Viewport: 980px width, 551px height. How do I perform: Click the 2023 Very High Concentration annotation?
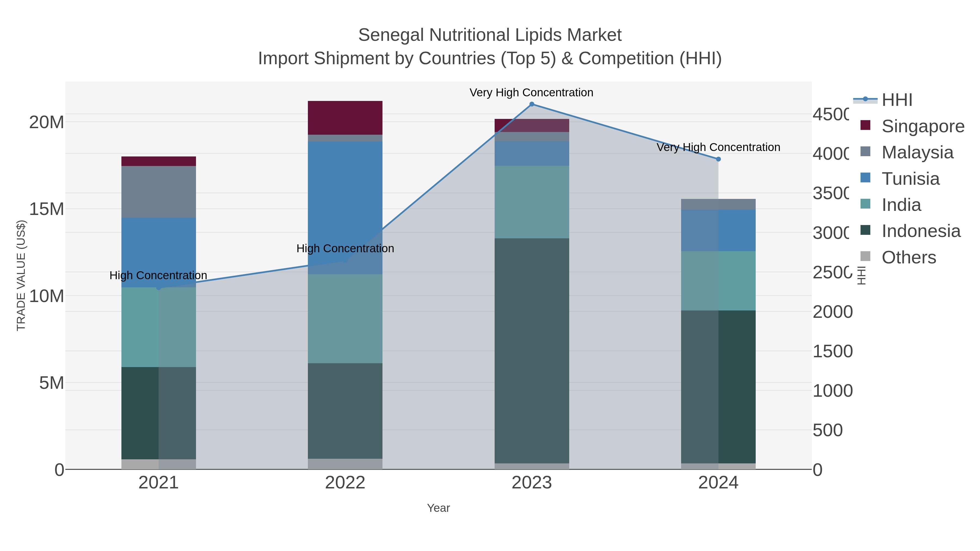(531, 93)
